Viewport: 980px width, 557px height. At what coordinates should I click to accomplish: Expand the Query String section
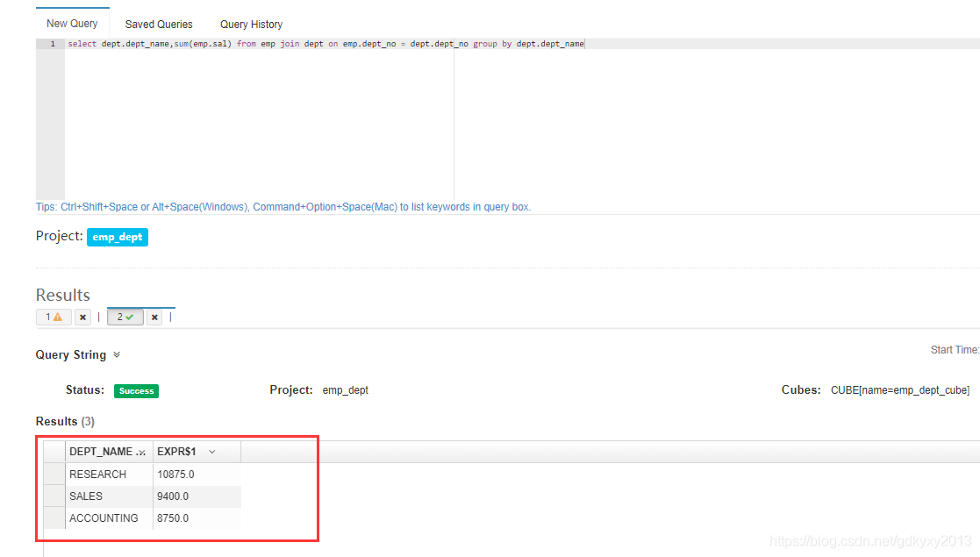(x=117, y=354)
